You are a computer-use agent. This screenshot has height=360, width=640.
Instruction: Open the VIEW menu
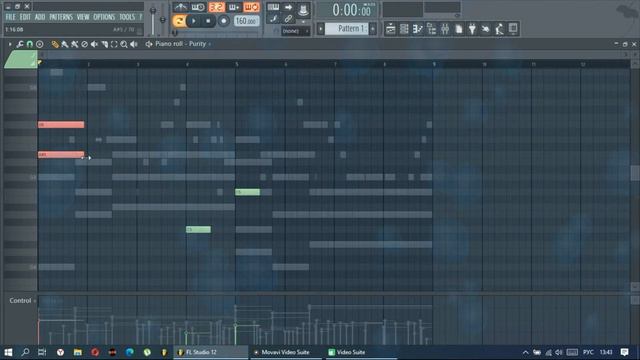[83, 17]
